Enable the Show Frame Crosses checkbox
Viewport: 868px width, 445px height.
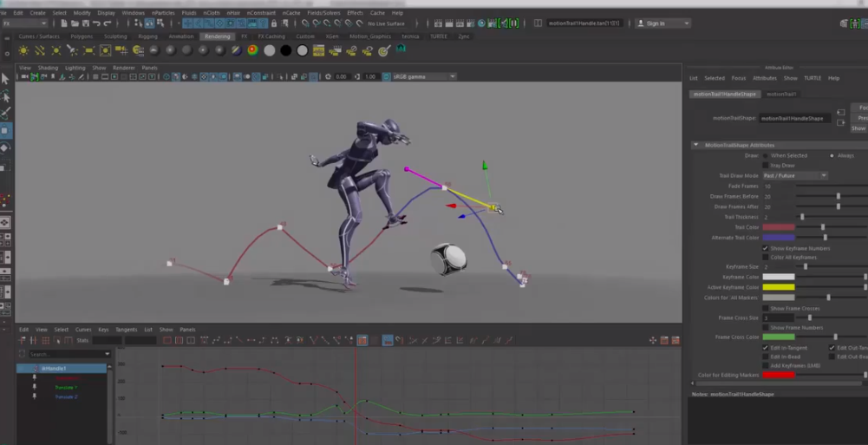pos(765,308)
